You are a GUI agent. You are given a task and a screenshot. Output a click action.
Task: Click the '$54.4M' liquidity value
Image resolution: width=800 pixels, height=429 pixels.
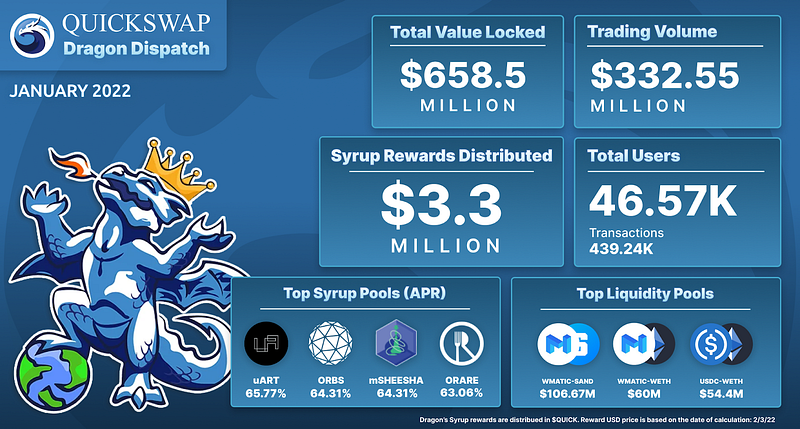(x=721, y=394)
